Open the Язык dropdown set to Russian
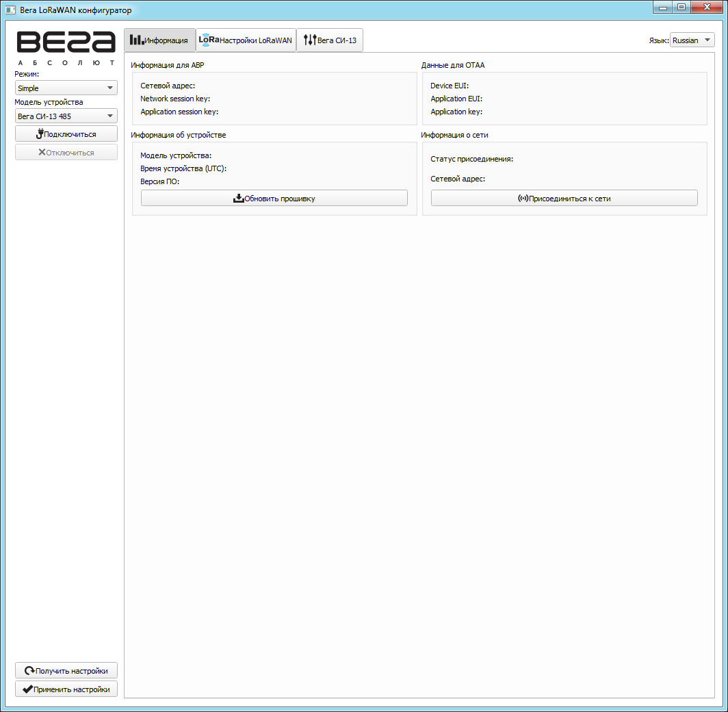The image size is (728, 712). [x=692, y=40]
